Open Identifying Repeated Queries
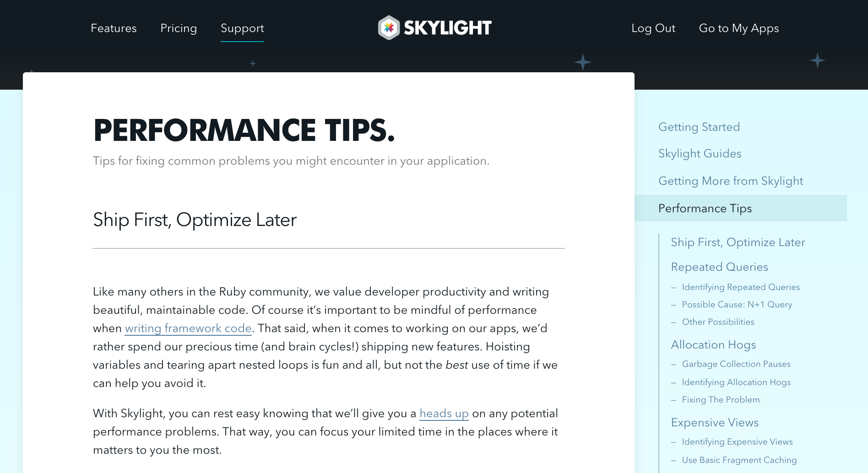868x473 pixels. tap(741, 287)
